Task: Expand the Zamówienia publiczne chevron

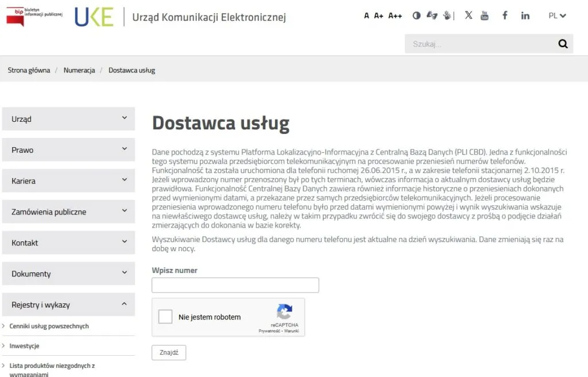Action: [x=125, y=211]
